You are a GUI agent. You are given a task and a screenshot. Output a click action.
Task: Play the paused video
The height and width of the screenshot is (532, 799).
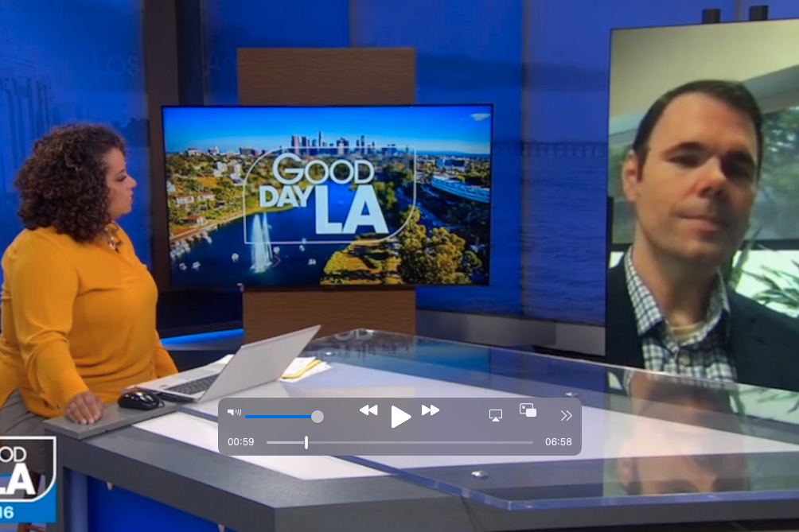(400, 416)
